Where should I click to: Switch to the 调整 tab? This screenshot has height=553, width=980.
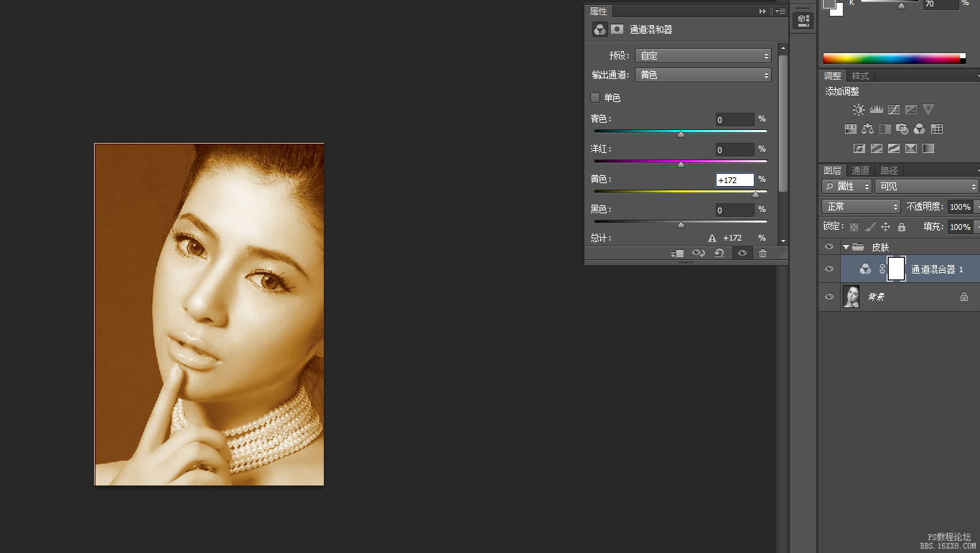[x=833, y=76]
